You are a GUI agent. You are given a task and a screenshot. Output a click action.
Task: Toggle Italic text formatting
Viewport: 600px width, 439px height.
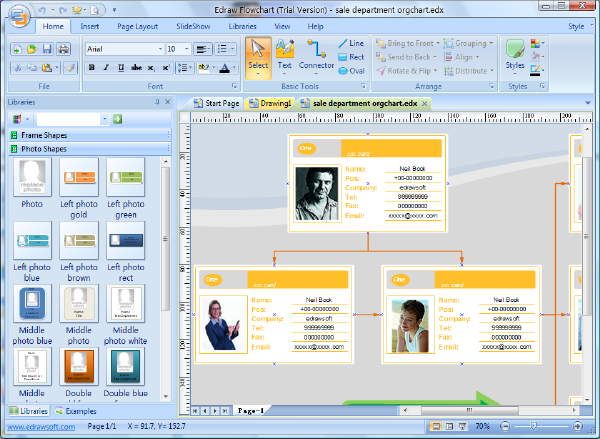click(x=105, y=69)
